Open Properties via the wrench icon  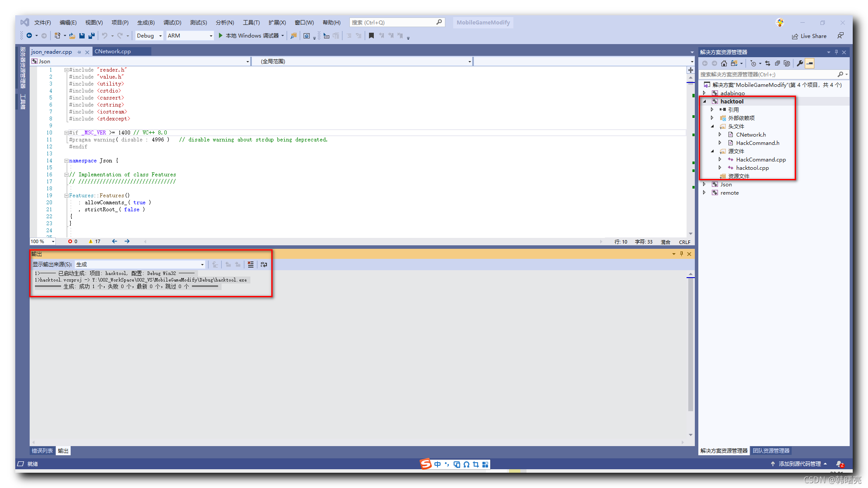800,64
